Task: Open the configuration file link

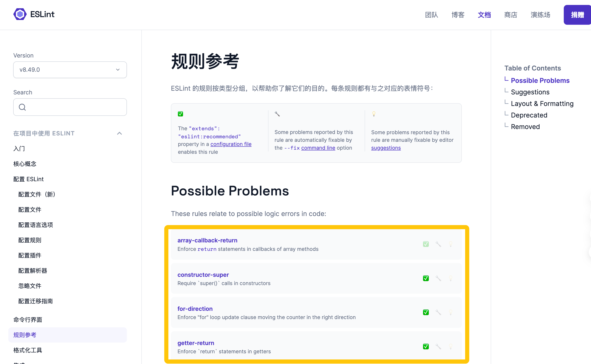Action: 231,144
